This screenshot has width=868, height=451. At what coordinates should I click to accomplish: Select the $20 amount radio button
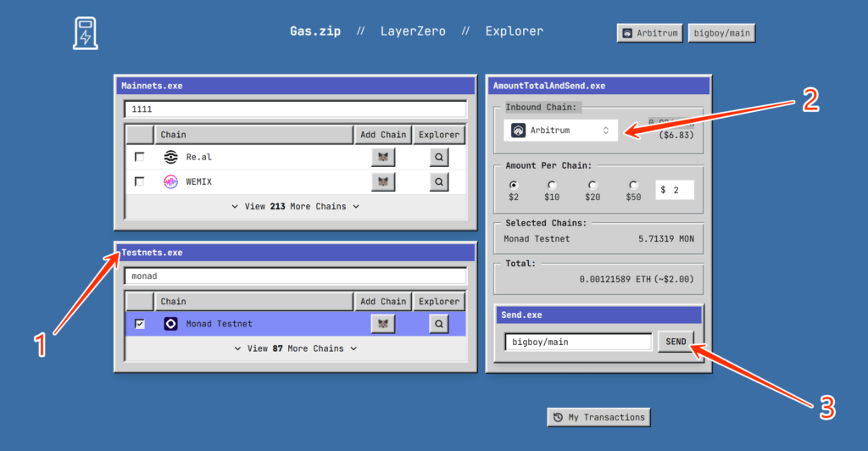click(593, 185)
